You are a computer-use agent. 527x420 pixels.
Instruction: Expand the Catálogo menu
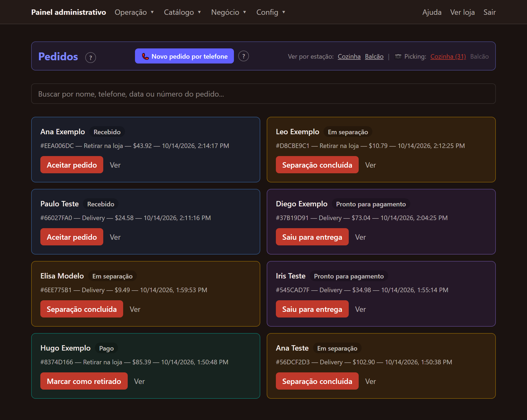pos(183,12)
